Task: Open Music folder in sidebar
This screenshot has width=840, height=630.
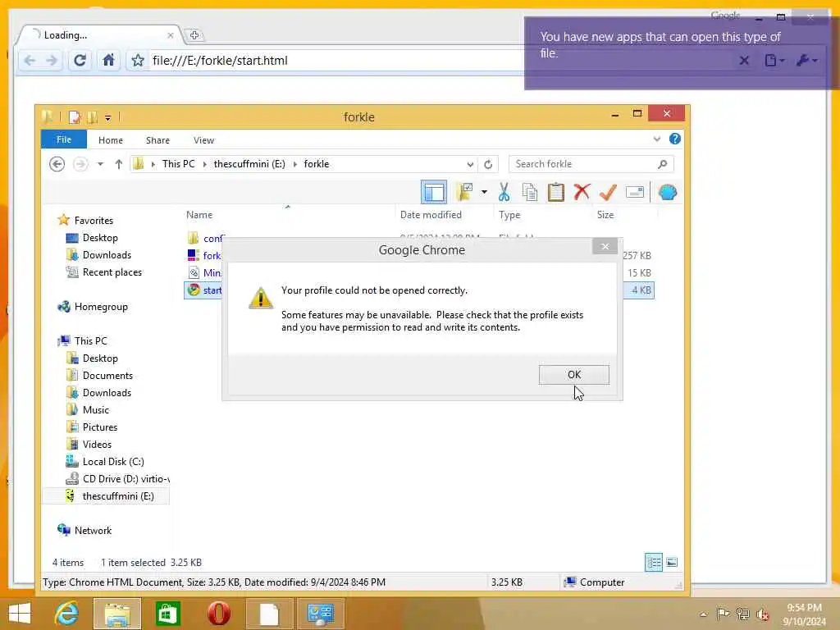Action: 95,410
